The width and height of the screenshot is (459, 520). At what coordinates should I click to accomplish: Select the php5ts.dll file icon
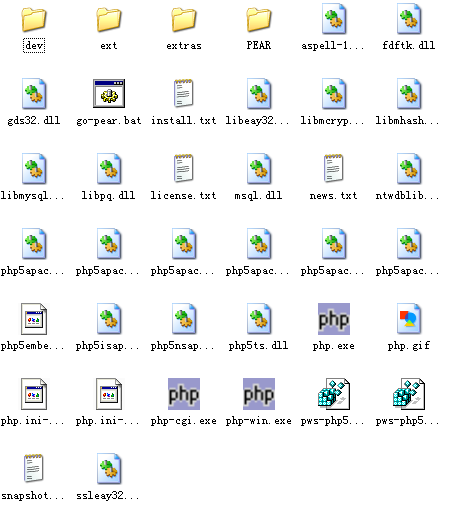click(259, 319)
